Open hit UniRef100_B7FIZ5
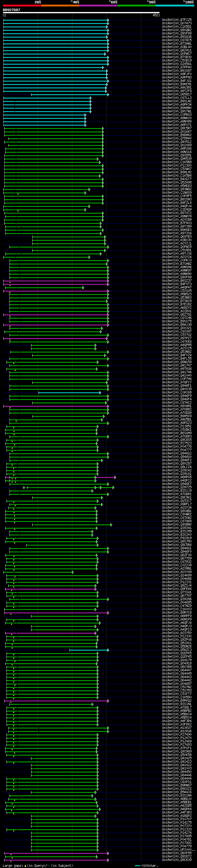This screenshot has width=197, height=868. [x=176, y=20]
